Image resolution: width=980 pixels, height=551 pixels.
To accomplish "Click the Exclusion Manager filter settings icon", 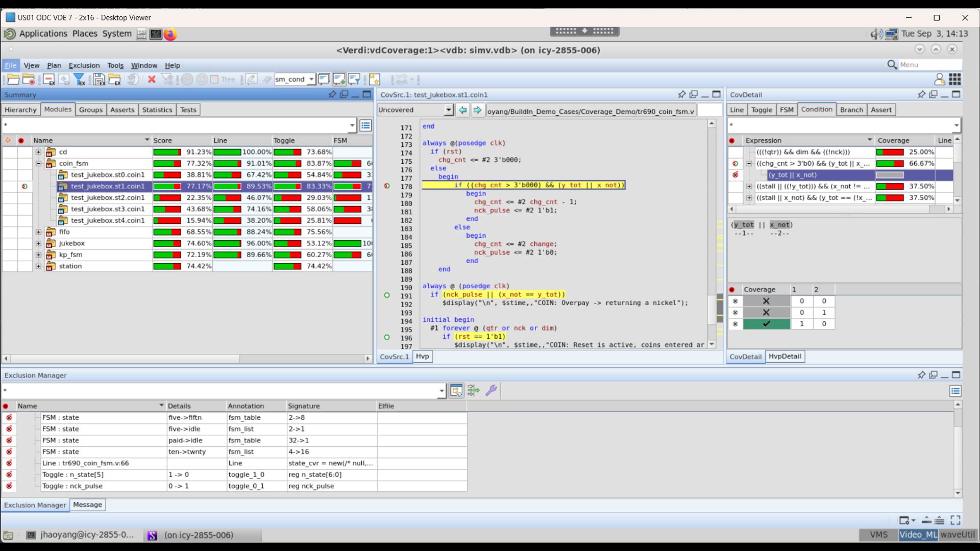I will click(x=474, y=391).
